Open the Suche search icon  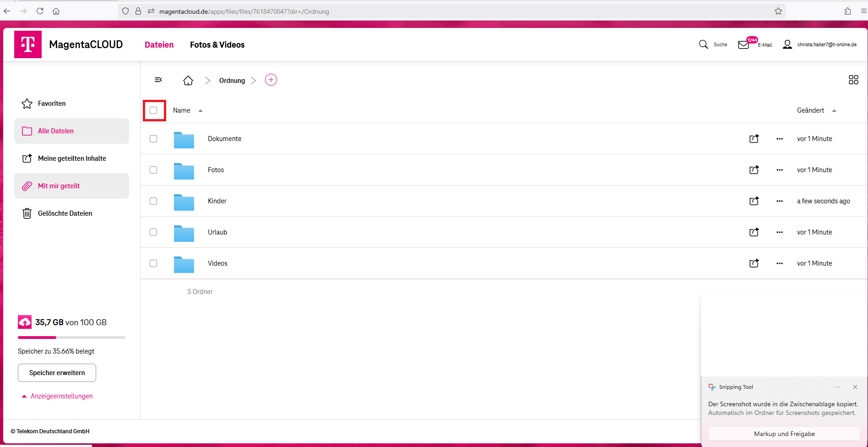704,44
